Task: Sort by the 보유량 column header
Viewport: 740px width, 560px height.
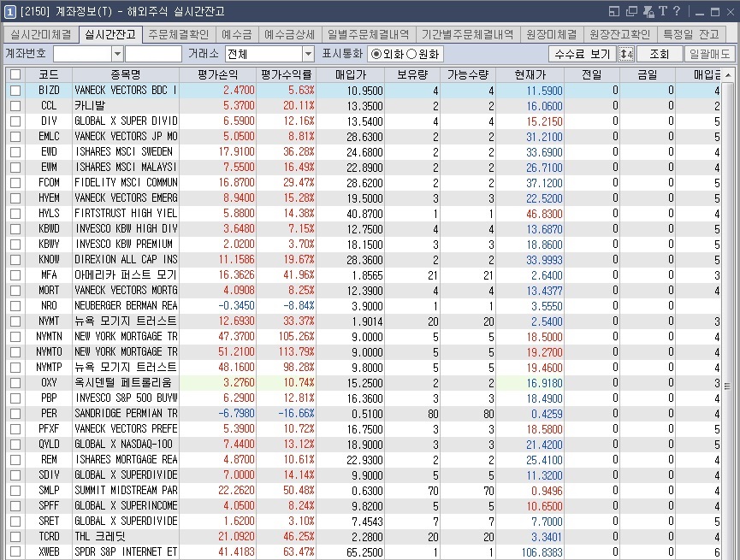Action: coord(412,74)
